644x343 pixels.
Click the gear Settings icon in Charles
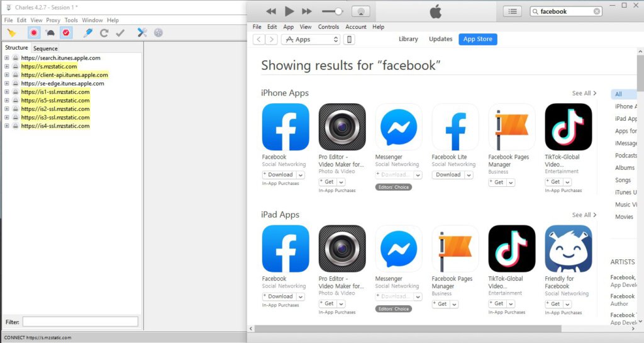click(158, 33)
